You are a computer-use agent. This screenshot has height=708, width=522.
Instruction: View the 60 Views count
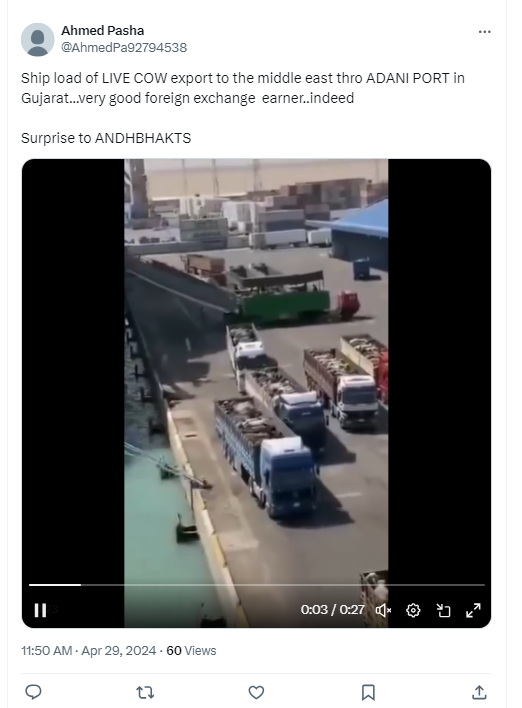coord(191,651)
